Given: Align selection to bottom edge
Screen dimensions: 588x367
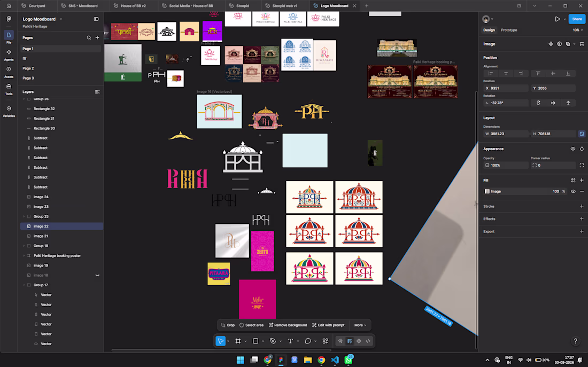Looking at the screenshot, I should tap(568, 74).
